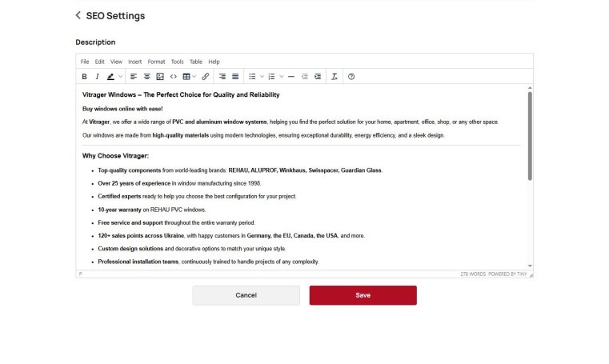Image resolution: width=609 pixels, height=364 pixels.
Task: Open the Tools menu
Action: pos(177,62)
